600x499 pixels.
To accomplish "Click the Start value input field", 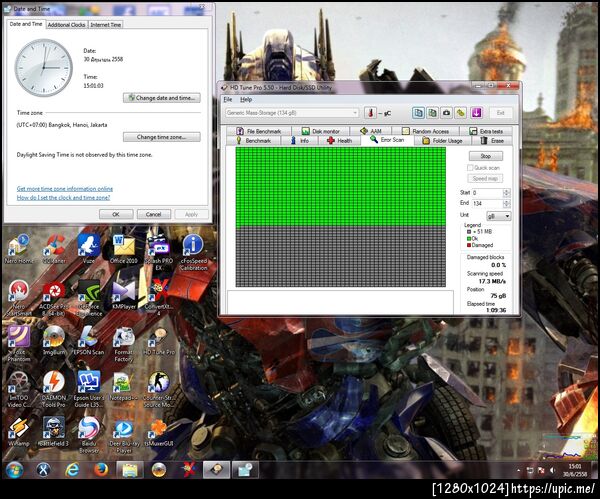I will pos(487,193).
